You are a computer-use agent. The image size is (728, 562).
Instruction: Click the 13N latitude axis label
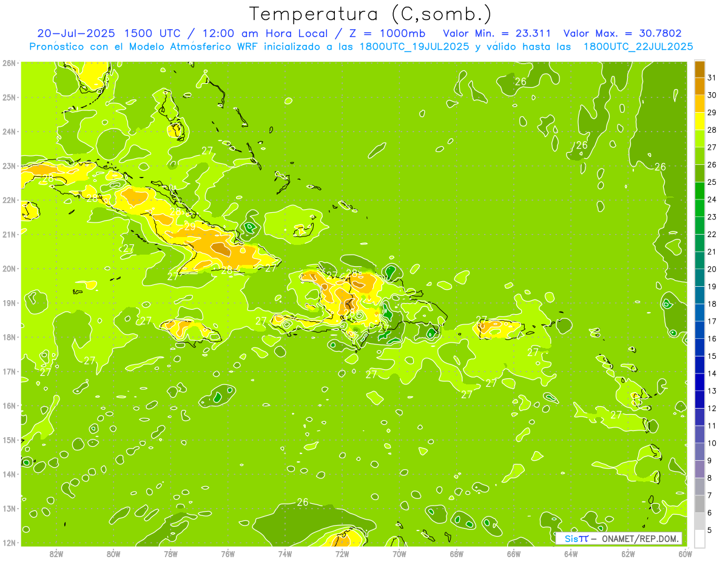click(9, 508)
